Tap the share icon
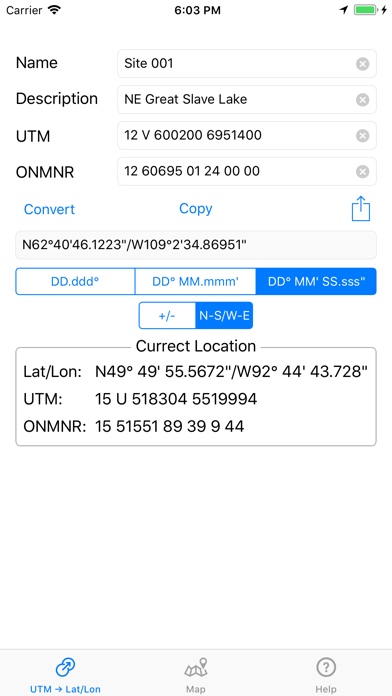392x696 pixels. [361, 209]
